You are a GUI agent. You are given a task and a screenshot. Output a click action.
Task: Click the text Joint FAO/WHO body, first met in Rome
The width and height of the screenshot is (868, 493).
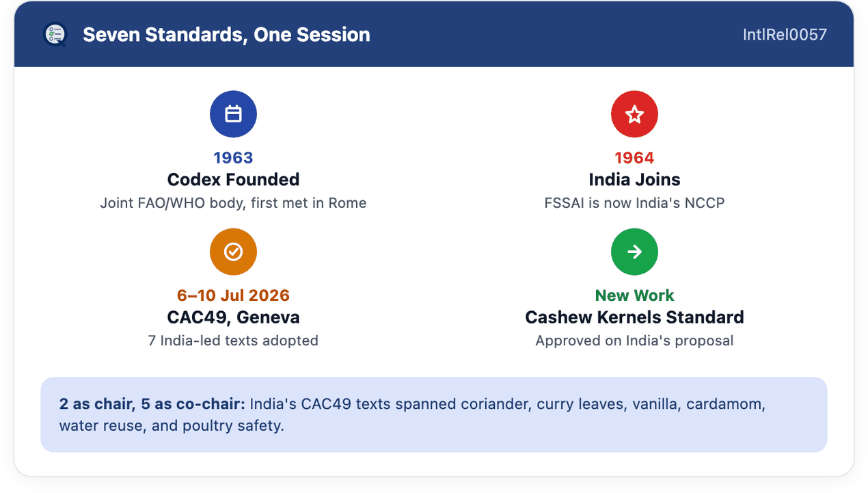233,203
